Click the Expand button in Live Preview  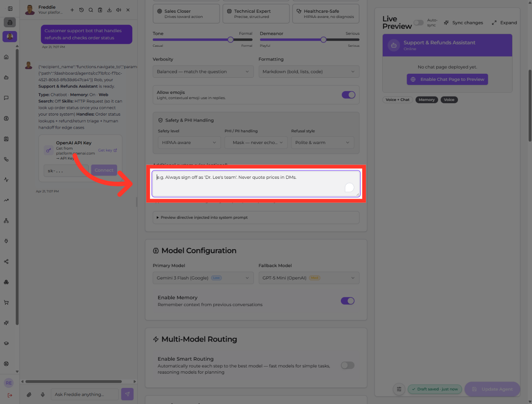tap(504, 23)
